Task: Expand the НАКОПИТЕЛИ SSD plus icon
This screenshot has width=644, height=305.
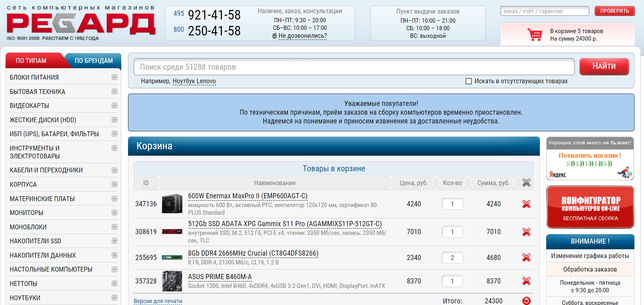Action: point(114,241)
